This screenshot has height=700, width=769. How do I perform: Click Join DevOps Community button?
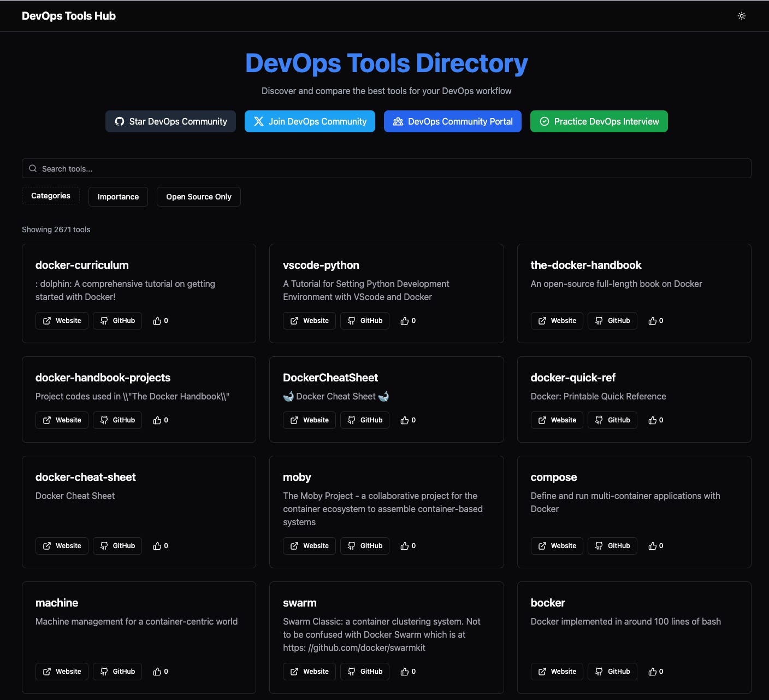310,121
